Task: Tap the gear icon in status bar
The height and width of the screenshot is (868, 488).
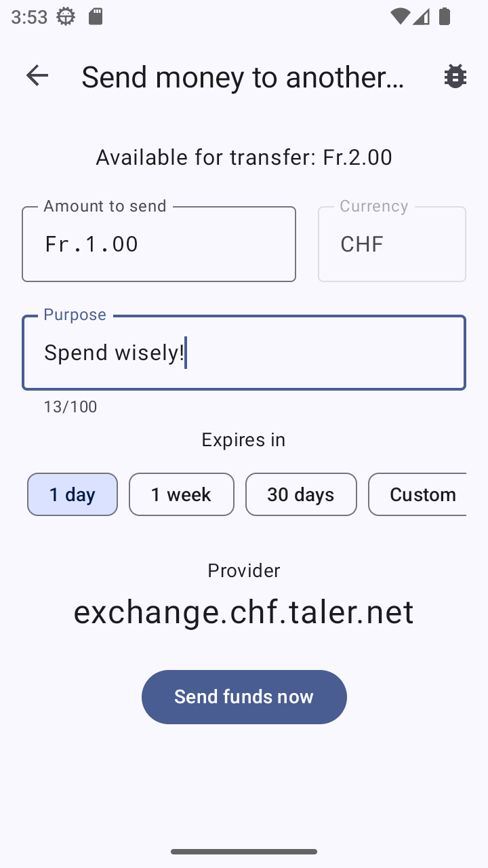Action: tap(66, 17)
